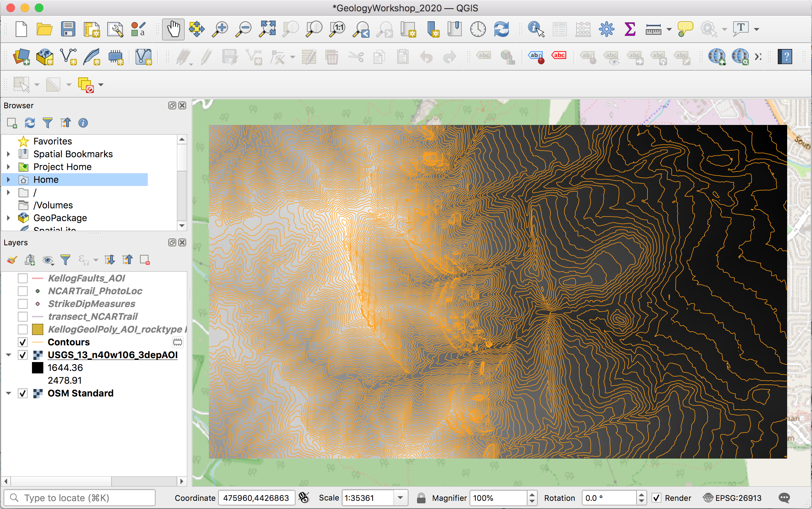This screenshot has width=812, height=509.
Task: Select the Project Home browser entry
Action: pos(63,167)
